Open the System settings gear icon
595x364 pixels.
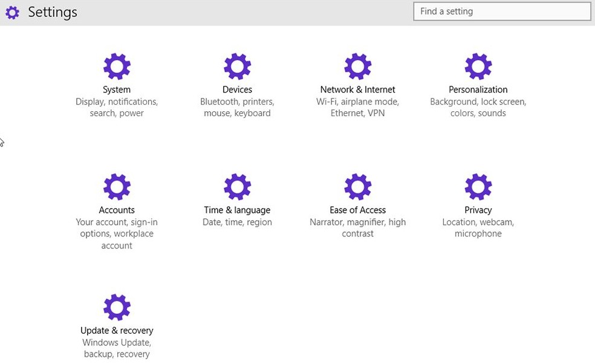117,67
